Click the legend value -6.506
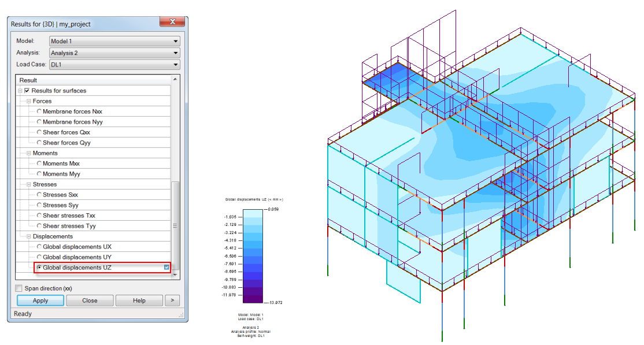 click(x=230, y=256)
